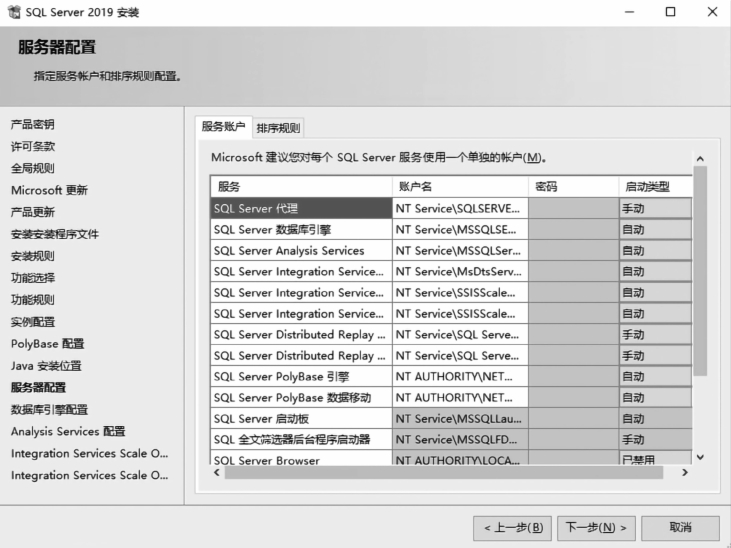Click 服务器配置 step in sidebar
731x548 pixels.
click(38, 388)
